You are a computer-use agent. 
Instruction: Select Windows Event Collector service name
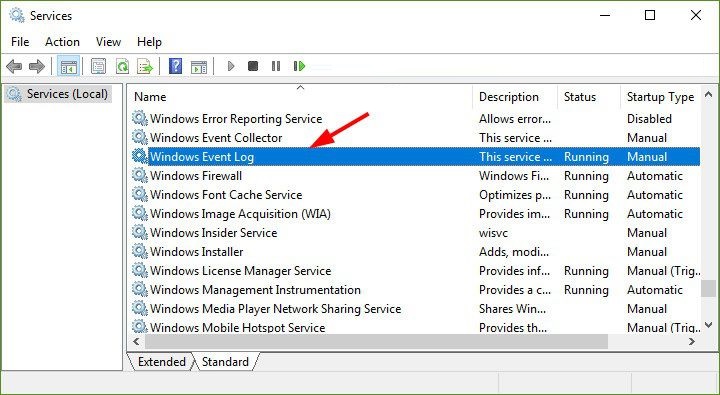216,138
